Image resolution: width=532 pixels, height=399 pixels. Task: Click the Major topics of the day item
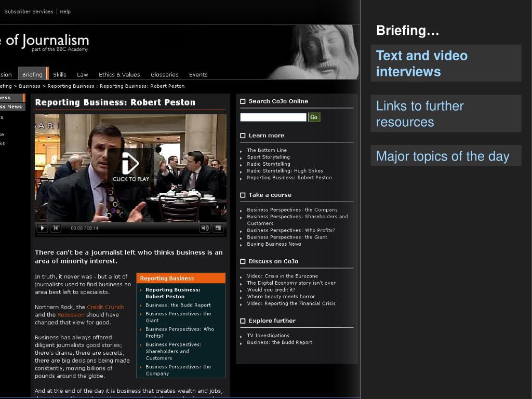click(446, 156)
